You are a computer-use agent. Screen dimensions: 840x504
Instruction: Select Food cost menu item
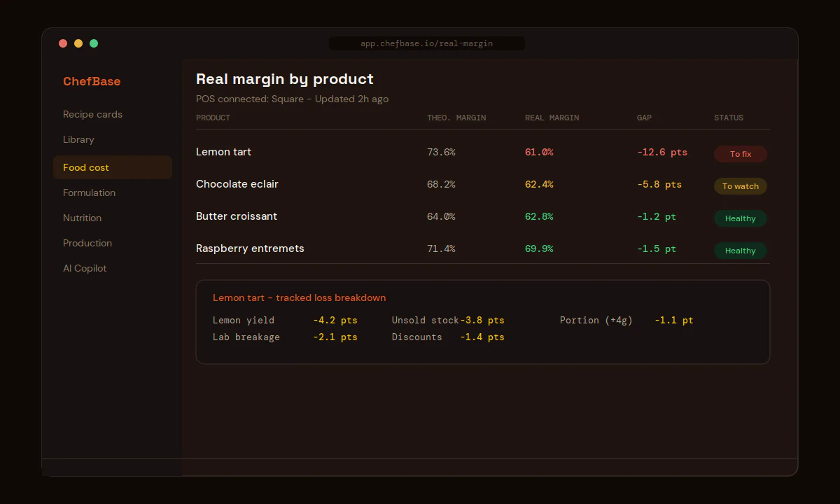113,167
